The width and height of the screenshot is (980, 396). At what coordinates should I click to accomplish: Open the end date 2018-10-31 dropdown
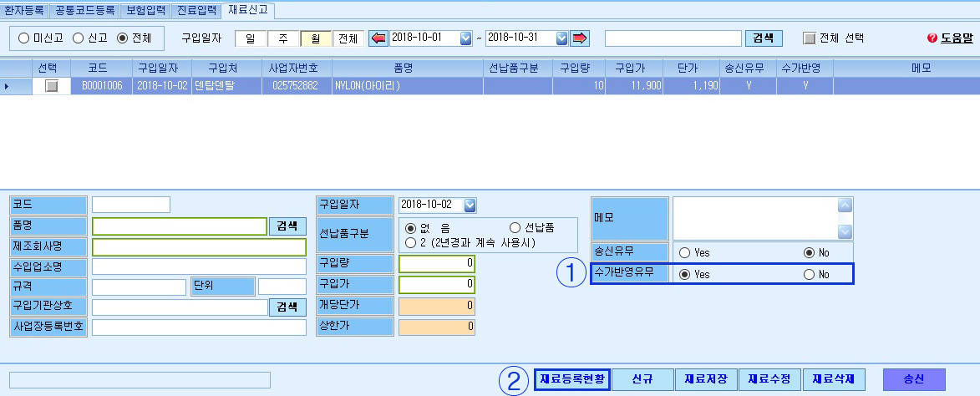click(562, 38)
